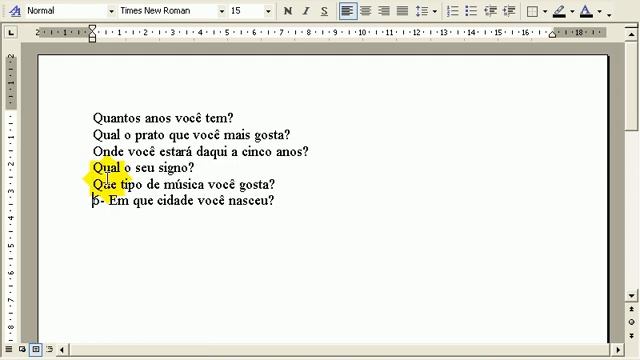Click the line spacing icon
Image resolution: width=640 pixels, height=360 pixels.
click(x=421, y=11)
